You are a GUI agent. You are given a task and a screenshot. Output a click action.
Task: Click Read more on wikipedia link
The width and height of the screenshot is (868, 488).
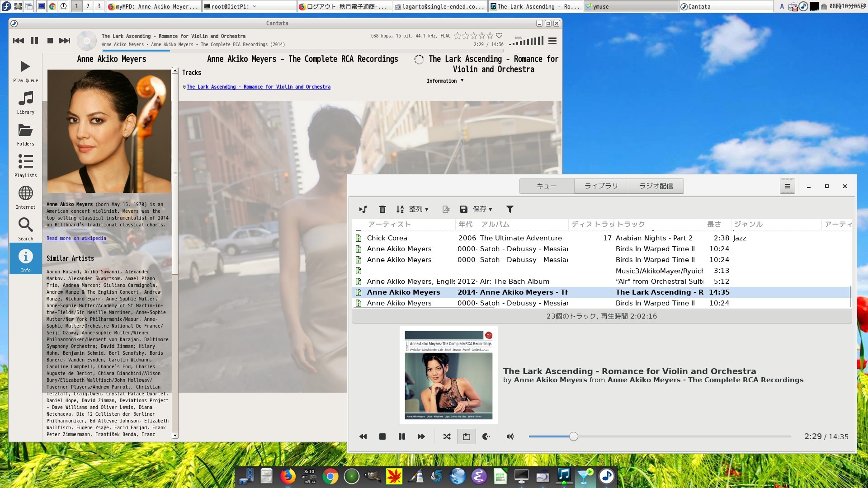(x=76, y=239)
